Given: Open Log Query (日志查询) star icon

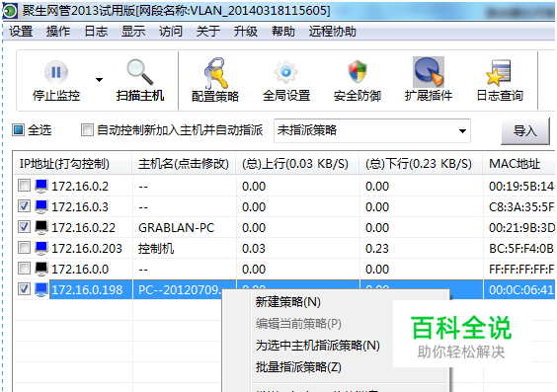Looking at the screenshot, I should tap(499, 72).
